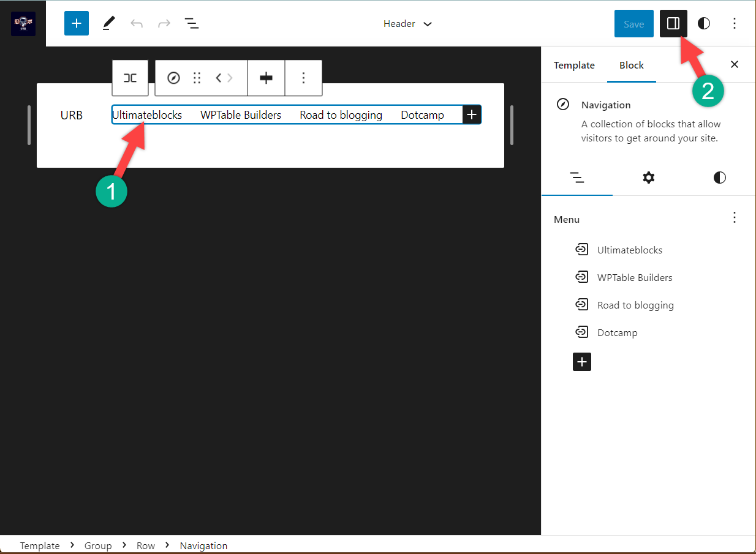Screen dimensions: 756x554
Task: Click link icon beside Road to blogging
Action: click(x=581, y=304)
